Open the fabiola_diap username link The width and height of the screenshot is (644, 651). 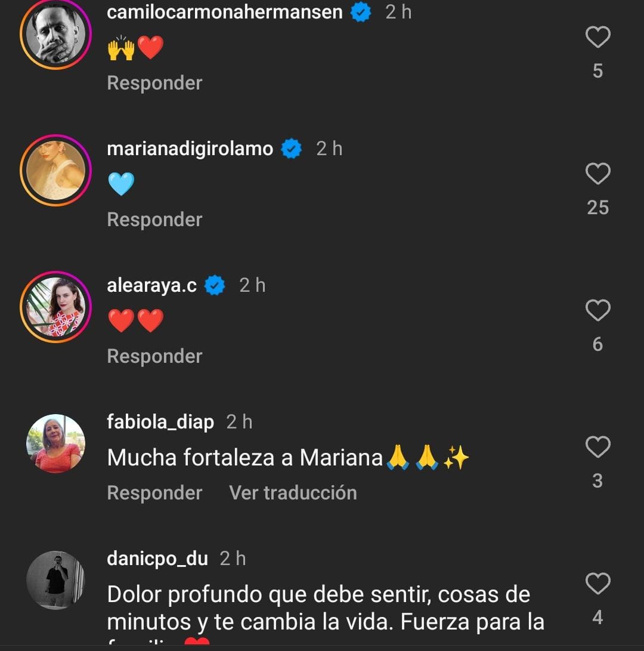[160, 422]
